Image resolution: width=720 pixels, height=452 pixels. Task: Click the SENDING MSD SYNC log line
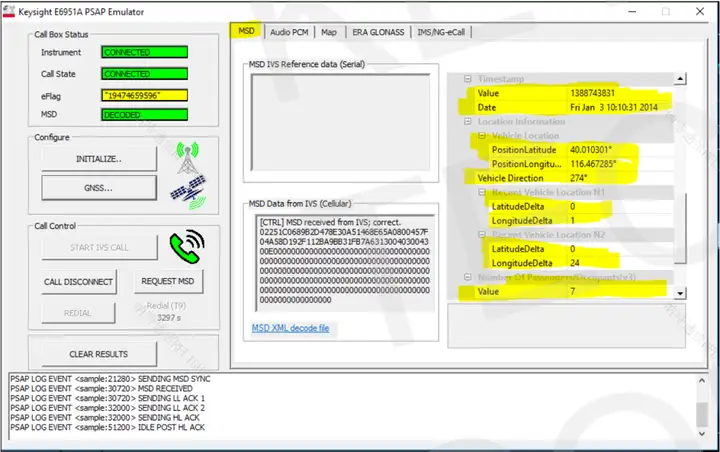(111, 379)
